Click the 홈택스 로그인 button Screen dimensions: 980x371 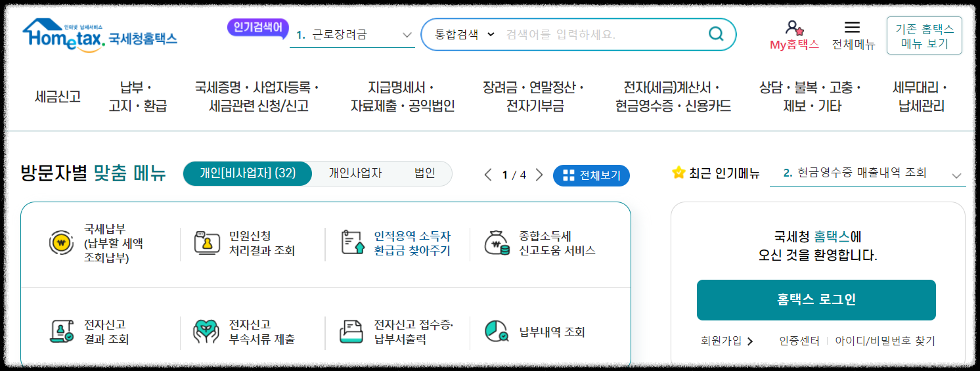click(816, 300)
